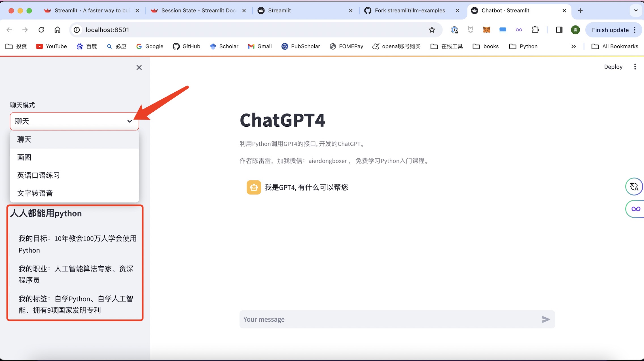Close the Streamlit sidebar with X icon
The width and height of the screenshot is (644, 361).
tap(139, 67)
